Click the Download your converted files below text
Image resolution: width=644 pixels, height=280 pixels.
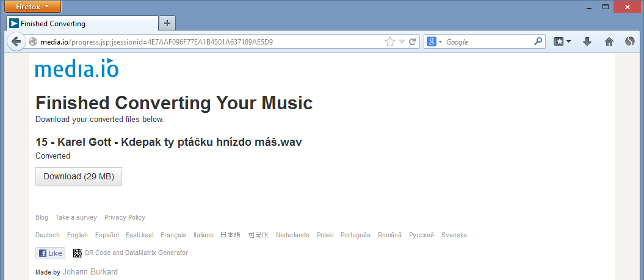[x=99, y=120]
